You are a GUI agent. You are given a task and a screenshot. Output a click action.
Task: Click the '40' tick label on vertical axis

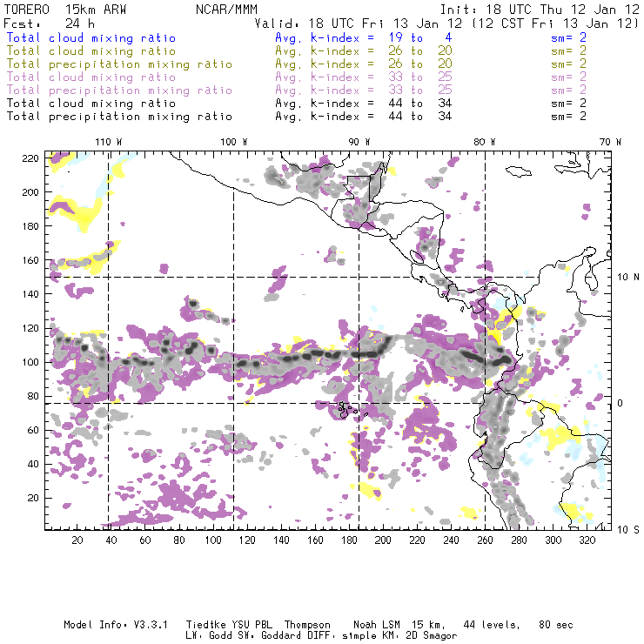click(x=33, y=464)
